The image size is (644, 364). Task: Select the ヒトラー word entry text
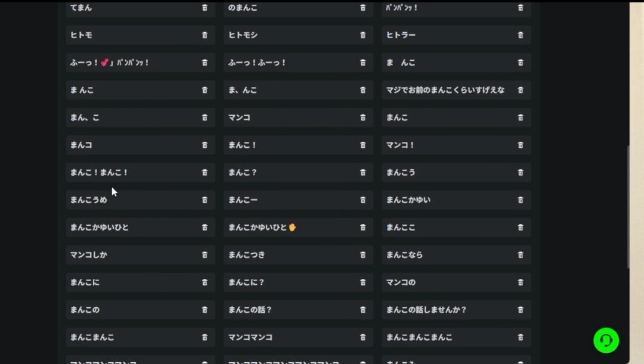click(401, 35)
